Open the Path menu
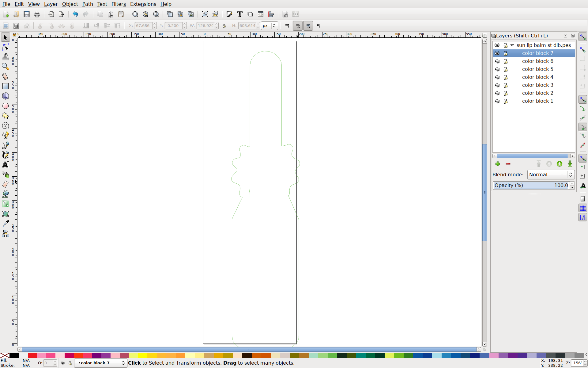This screenshot has height=368, width=588. 88,4
